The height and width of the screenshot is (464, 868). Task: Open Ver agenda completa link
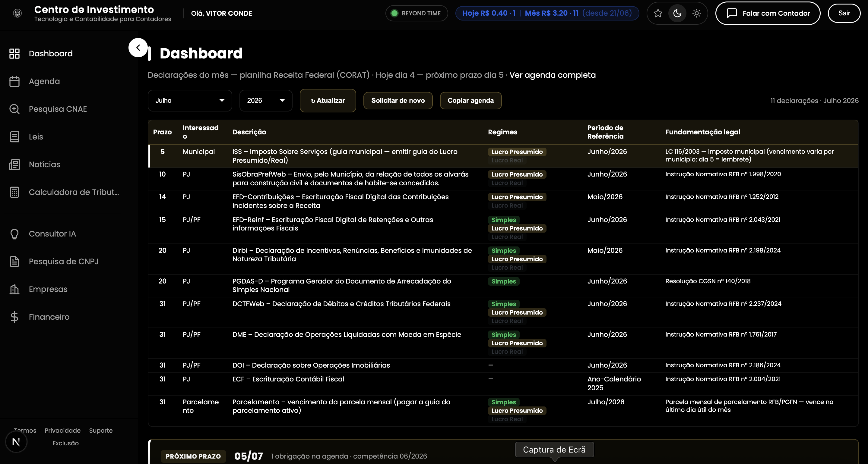click(552, 75)
